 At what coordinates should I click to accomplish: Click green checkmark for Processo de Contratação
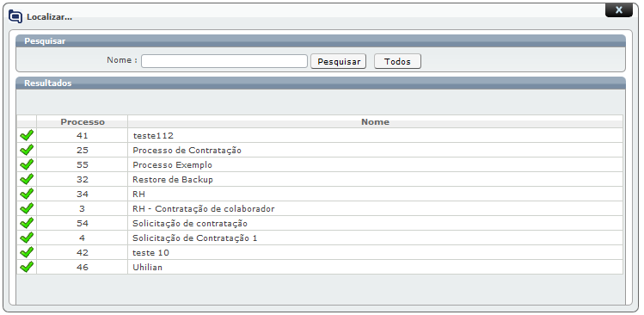click(27, 150)
